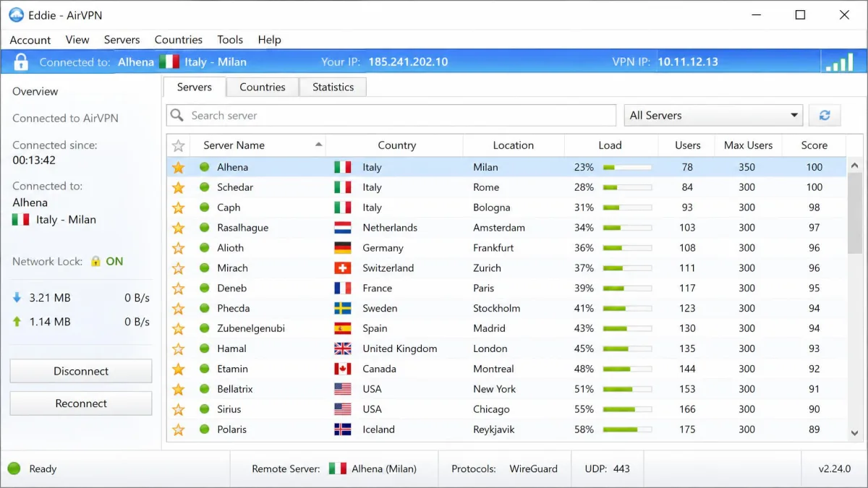
Task: Open the Countries menu in menu bar
Action: coord(179,40)
